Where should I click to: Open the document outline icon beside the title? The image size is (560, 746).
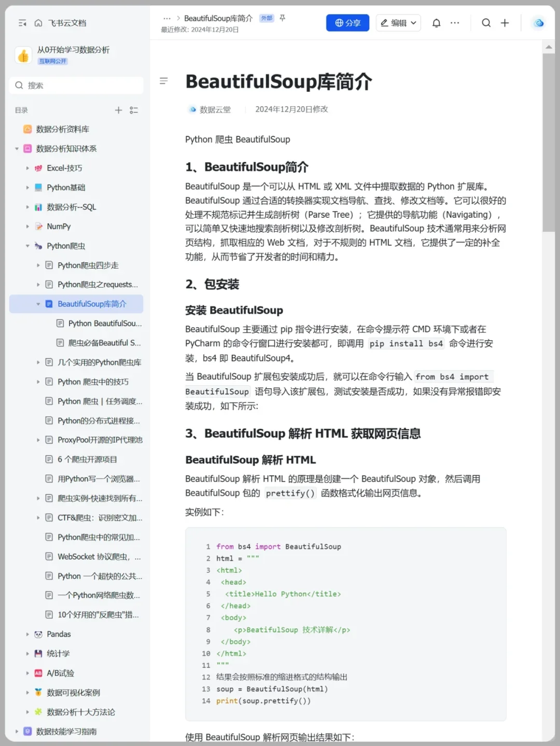pos(164,81)
